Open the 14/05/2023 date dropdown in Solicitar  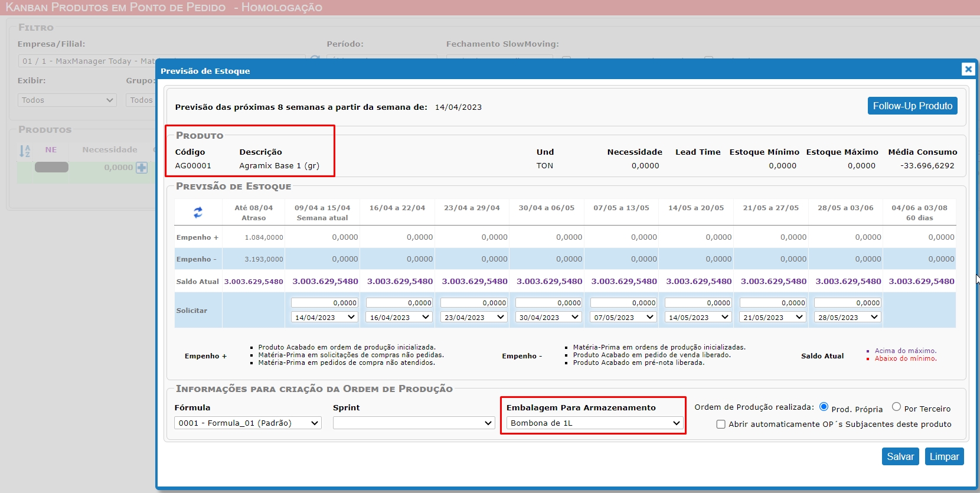point(698,317)
